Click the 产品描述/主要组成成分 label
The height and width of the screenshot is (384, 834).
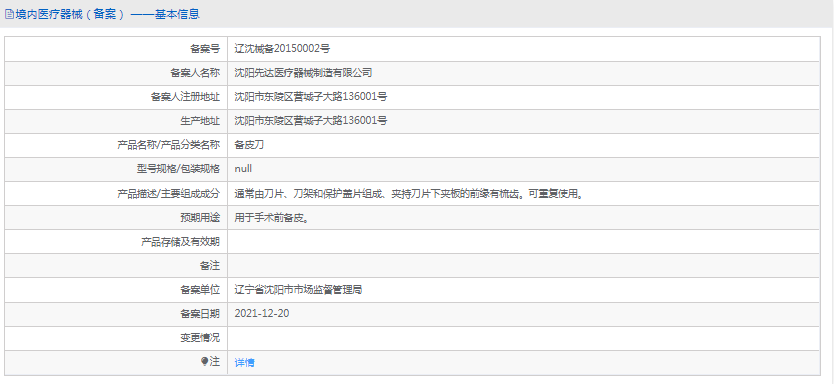pyautogui.click(x=168, y=194)
